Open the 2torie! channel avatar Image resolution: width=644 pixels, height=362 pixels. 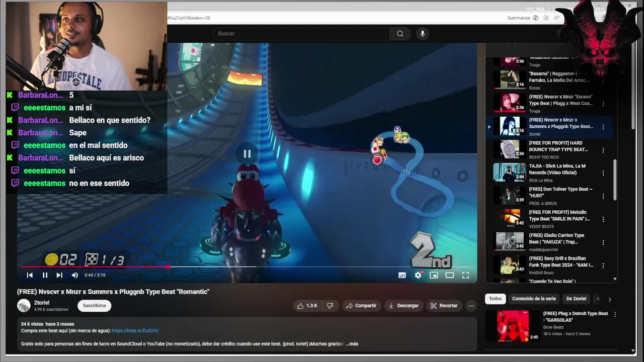click(x=24, y=306)
